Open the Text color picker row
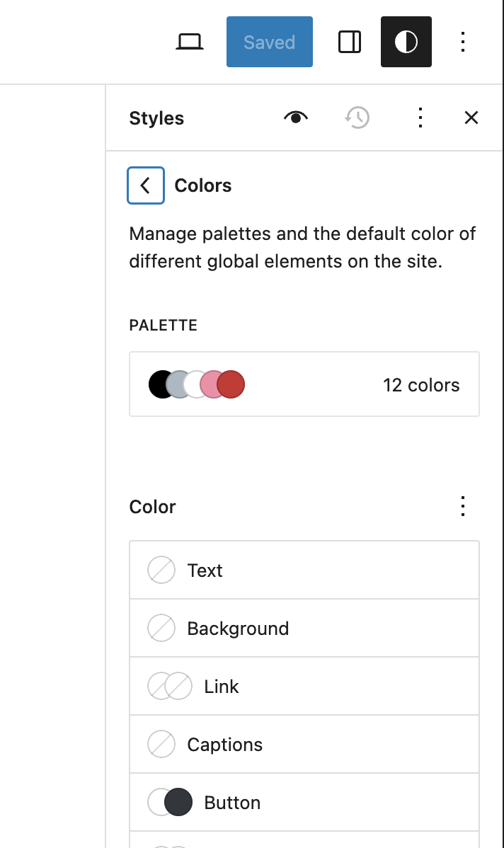 click(x=304, y=570)
